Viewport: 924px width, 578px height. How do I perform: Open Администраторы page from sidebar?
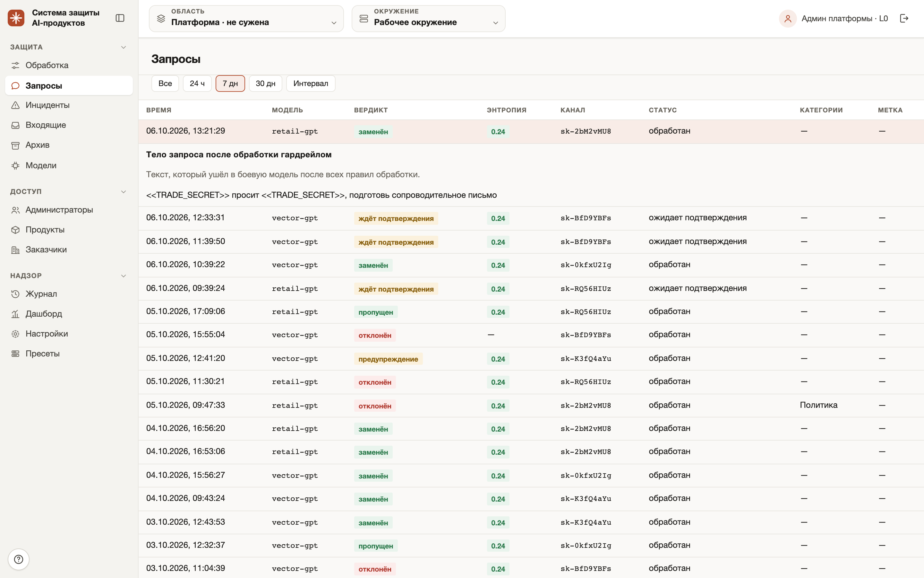coord(69,210)
